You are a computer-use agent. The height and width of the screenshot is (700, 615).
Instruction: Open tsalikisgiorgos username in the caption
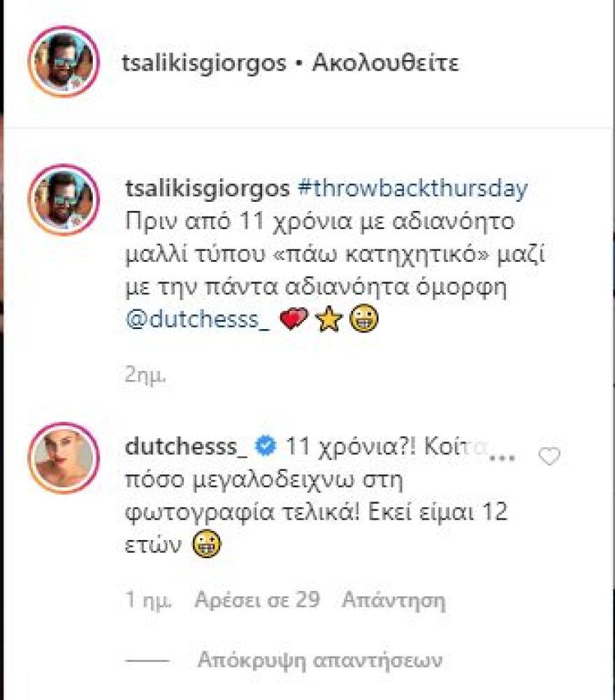point(208,189)
